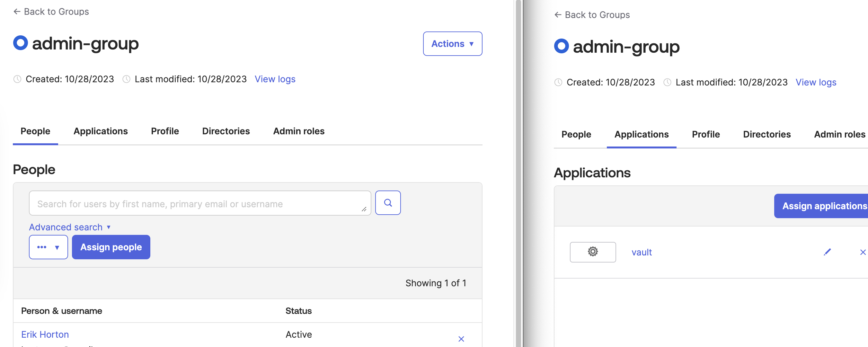This screenshot has height=347, width=868.
Task: Remove Erik Horton from group
Action: click(x=461, y=339)
